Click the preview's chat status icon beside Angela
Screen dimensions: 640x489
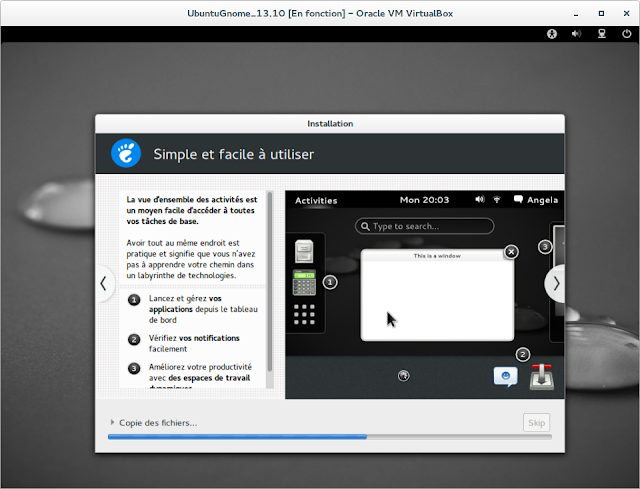518,200
